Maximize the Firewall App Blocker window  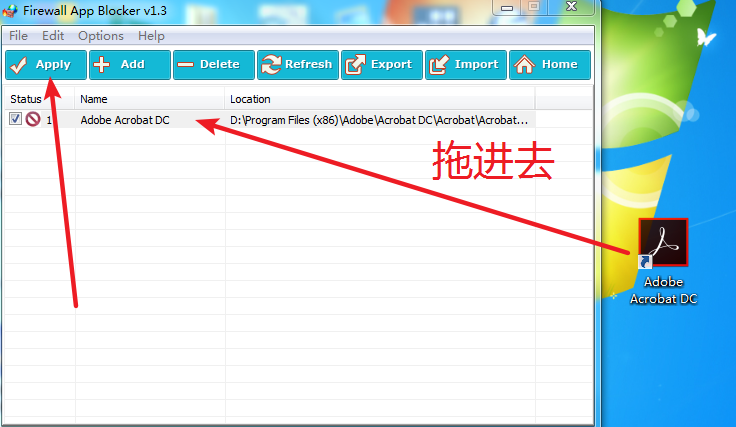[534, 7]
